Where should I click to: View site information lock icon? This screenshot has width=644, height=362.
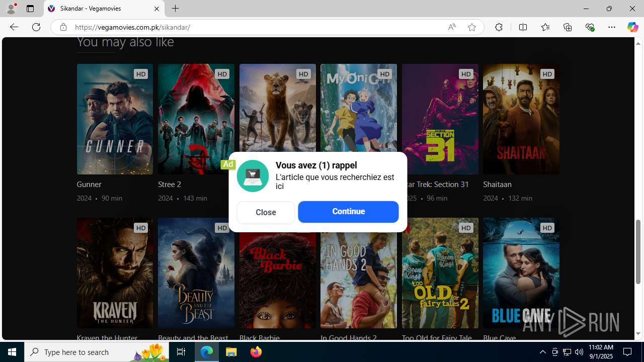(63, 27)
